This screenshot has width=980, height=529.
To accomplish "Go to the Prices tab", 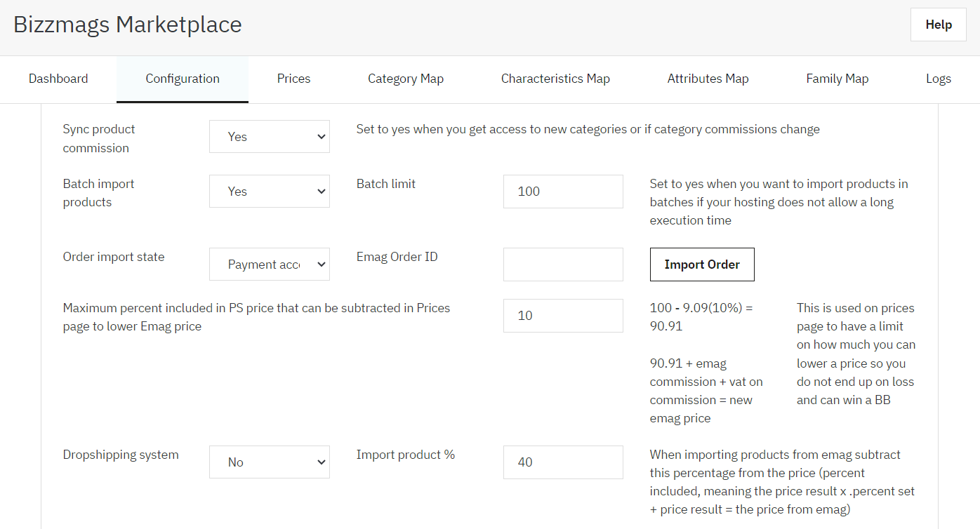I will click(293, 79).
